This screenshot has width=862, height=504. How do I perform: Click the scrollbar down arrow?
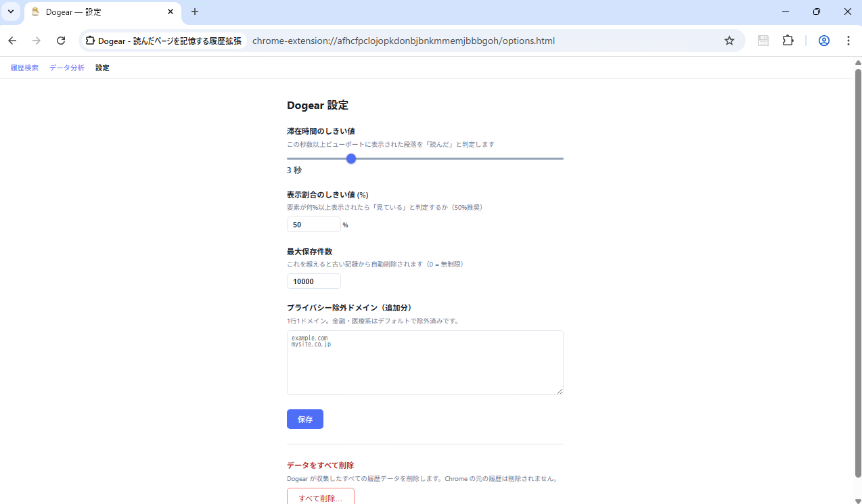(x=858, y=501)
